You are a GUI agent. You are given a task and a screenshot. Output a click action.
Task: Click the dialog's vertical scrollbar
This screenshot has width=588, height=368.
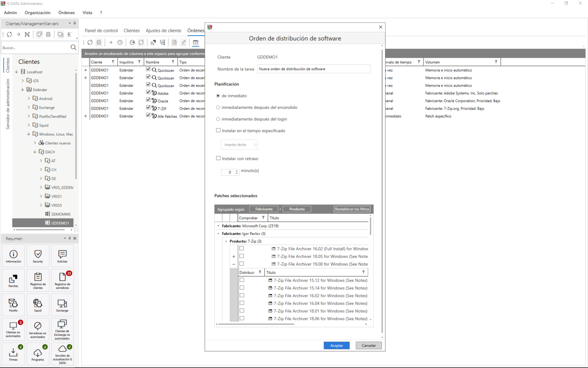pos(382,191)
